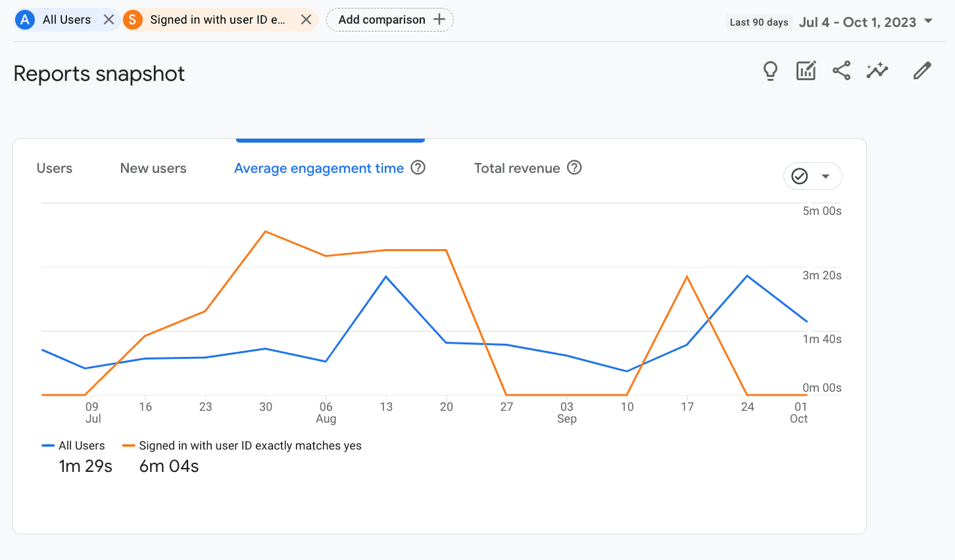Click the plus icon in Add comparison

[x=439, y=20]
